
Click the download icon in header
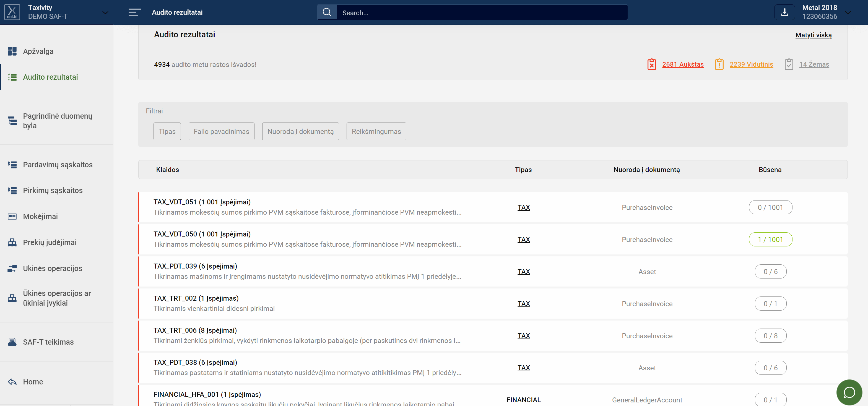(x=784, y=12)
